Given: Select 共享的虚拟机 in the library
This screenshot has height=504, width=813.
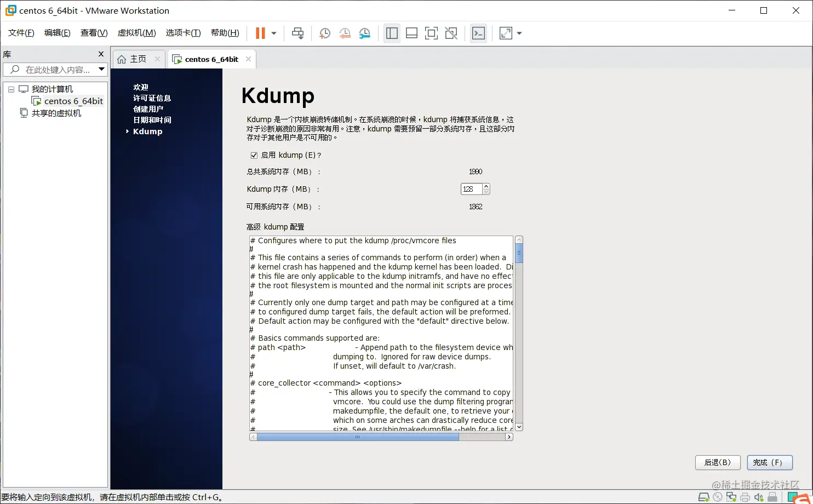Looking at the screenshot, I should tap(56, 113).
